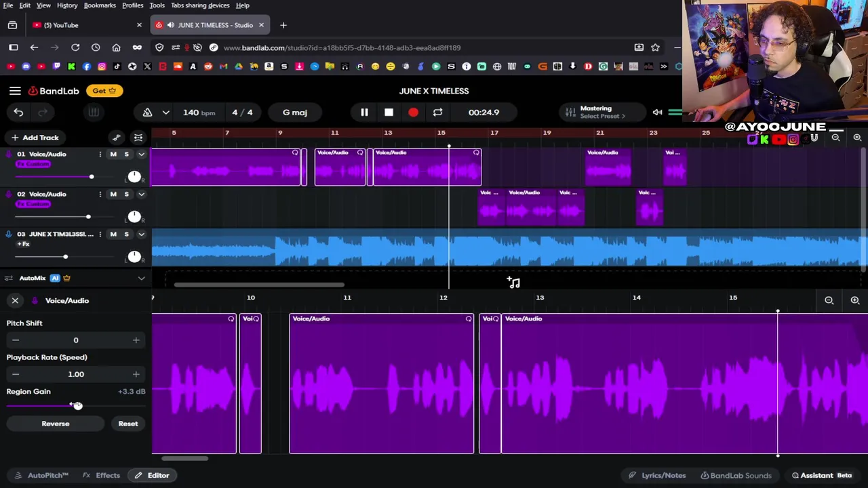Click the automation curve icon beside Add Track

117,138
